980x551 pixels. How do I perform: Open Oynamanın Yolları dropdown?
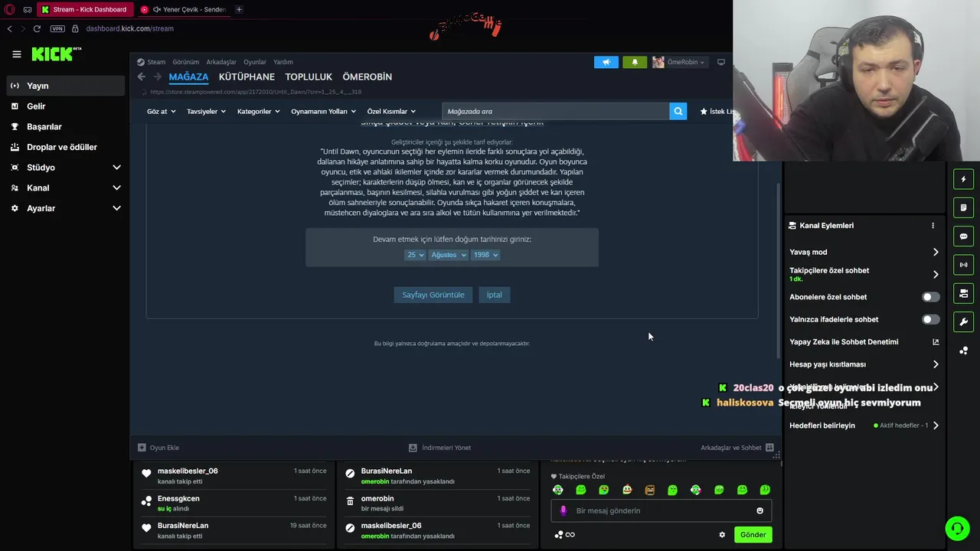tap(323, 111)
